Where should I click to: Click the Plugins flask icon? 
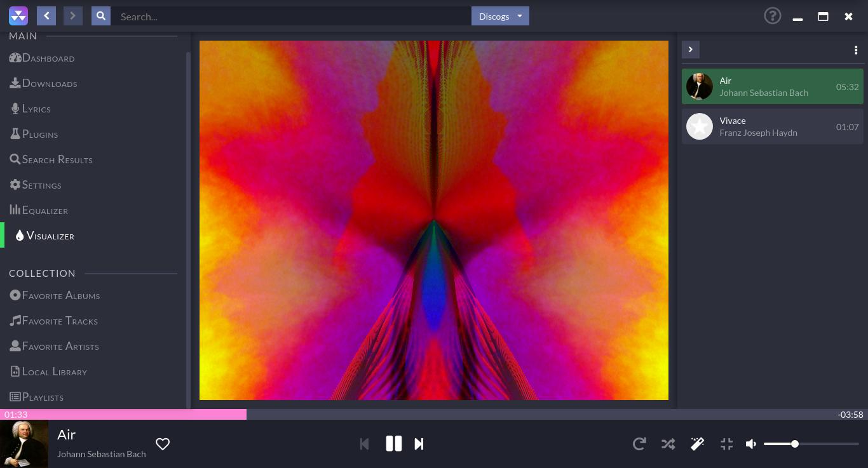point(15,133)
